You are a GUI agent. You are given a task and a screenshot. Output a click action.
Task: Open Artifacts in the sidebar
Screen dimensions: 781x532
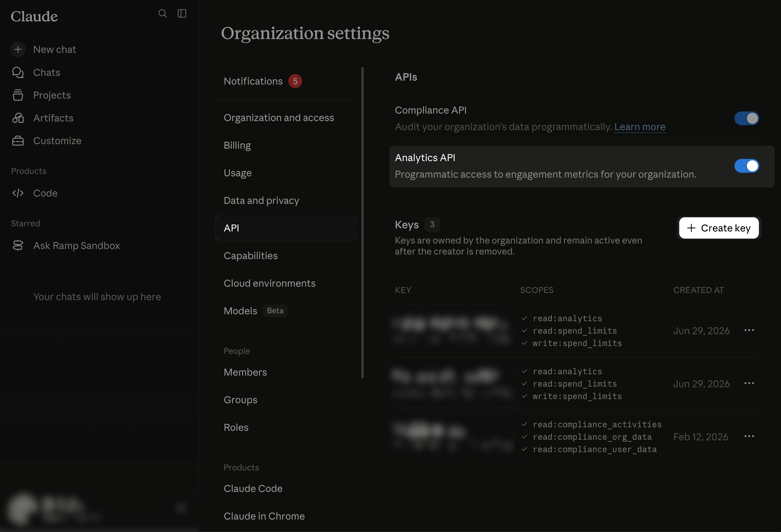53,118
